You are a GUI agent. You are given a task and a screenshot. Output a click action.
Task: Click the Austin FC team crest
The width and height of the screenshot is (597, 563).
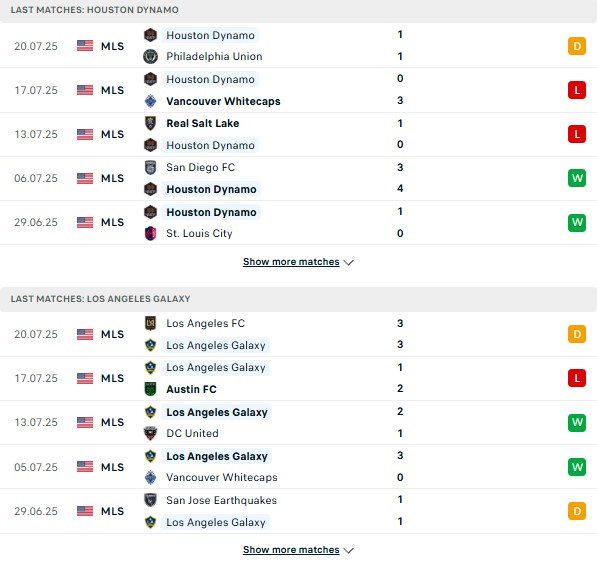[x=150, y=389]
